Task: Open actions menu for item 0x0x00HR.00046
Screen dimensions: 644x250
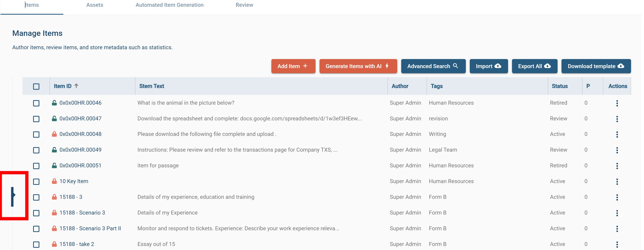Action: (617, 103)
